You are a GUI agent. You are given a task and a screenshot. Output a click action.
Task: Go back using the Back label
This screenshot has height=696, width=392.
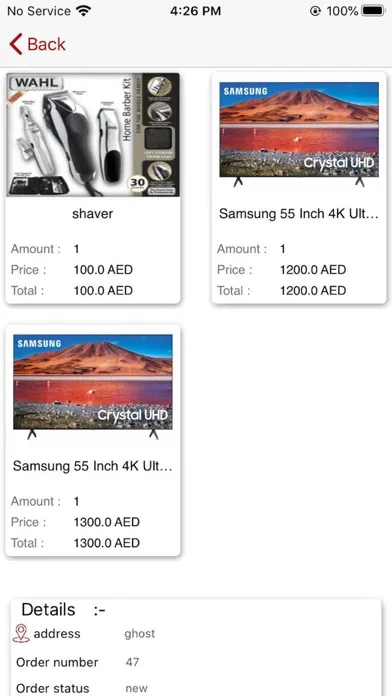pyautogui.click(x=46, y=44)
